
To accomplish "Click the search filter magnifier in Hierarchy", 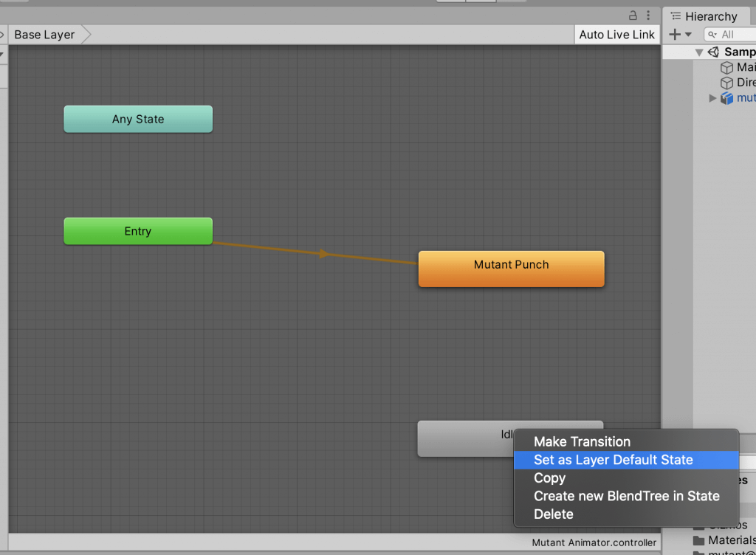I will coord(712,34).
